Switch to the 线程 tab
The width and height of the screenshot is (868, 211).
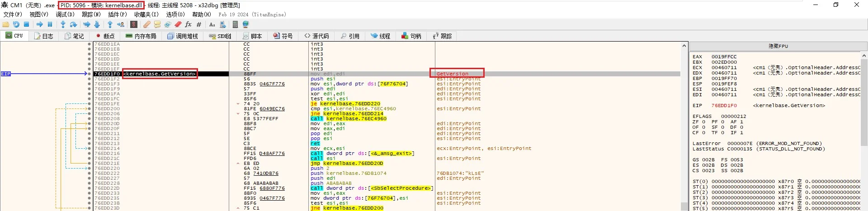pos(381,36)
